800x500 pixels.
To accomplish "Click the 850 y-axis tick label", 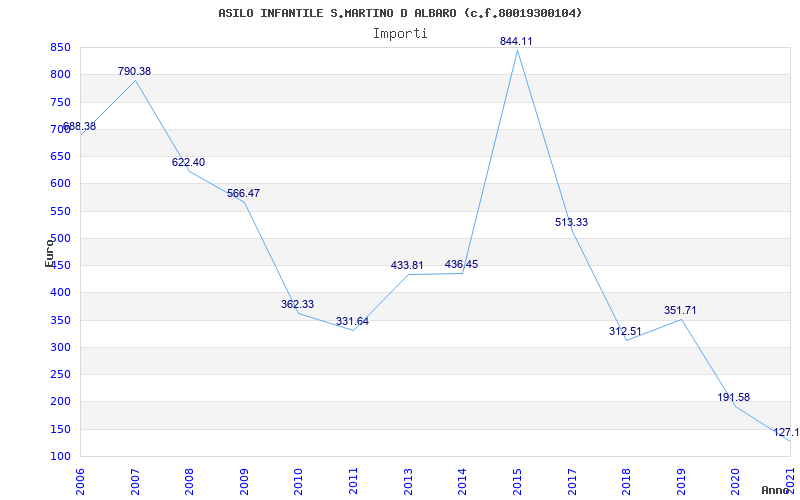I will pos(60,48).
